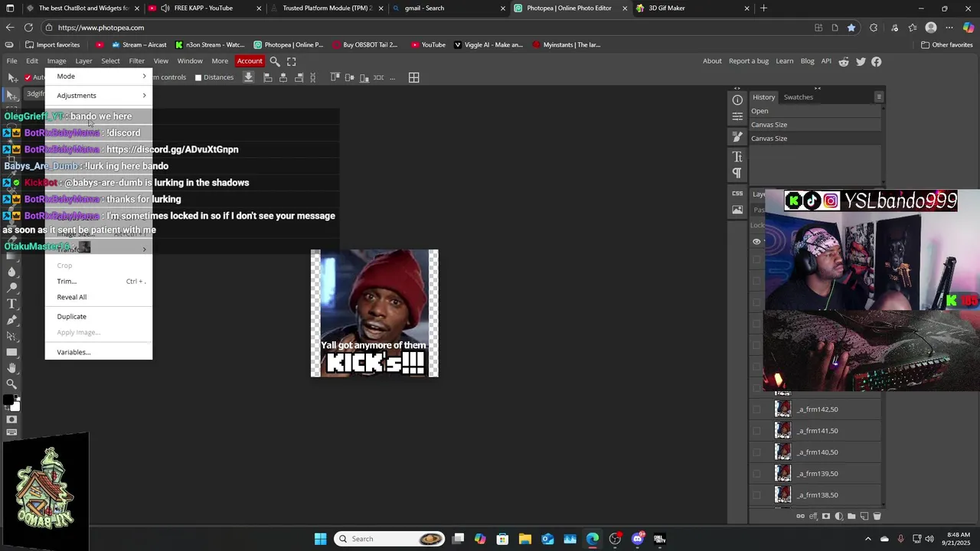Open more align options ellipsis

point(393,77)
